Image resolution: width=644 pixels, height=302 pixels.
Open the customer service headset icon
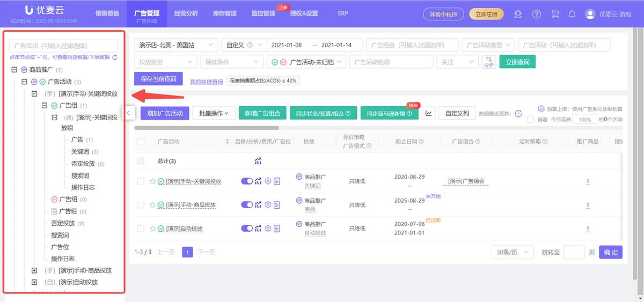(518, 14)
